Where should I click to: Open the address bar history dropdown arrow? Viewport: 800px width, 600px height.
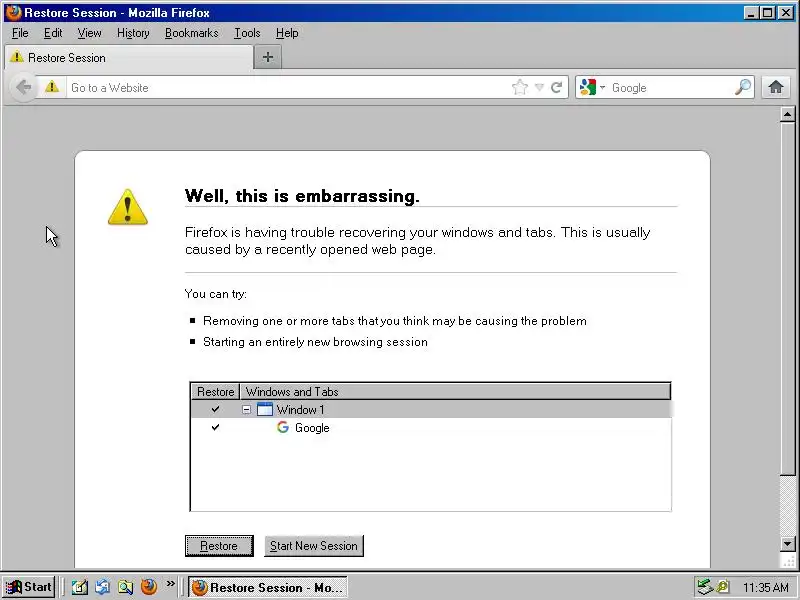[x=539, y=88]
